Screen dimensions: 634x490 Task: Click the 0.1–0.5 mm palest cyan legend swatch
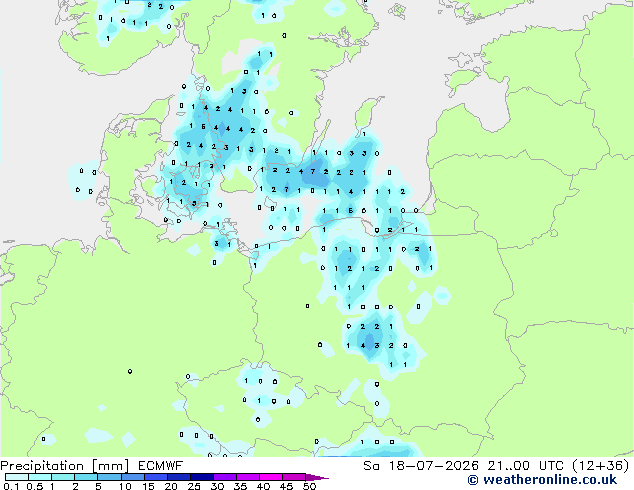point(17,477)
